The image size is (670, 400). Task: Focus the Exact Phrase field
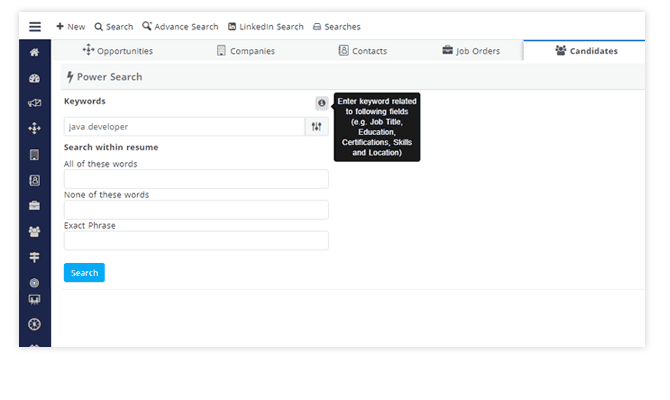click(196, 241)
